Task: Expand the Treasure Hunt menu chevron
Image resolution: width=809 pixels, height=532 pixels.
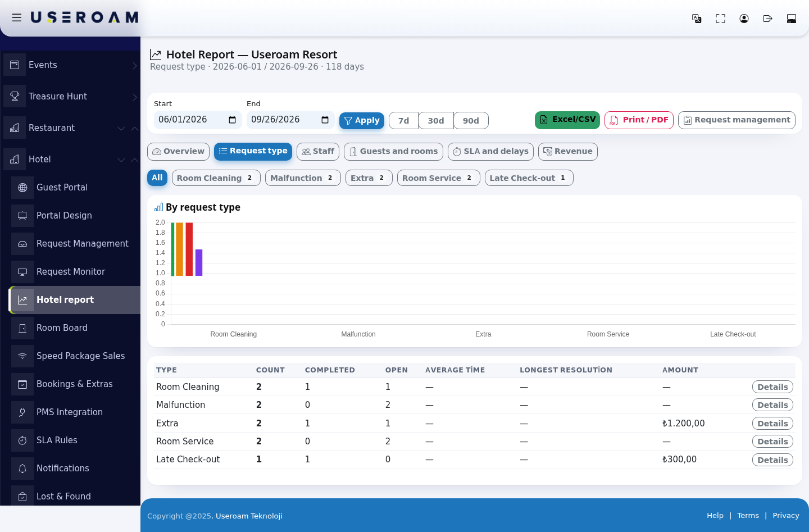Action: (134, 97)
